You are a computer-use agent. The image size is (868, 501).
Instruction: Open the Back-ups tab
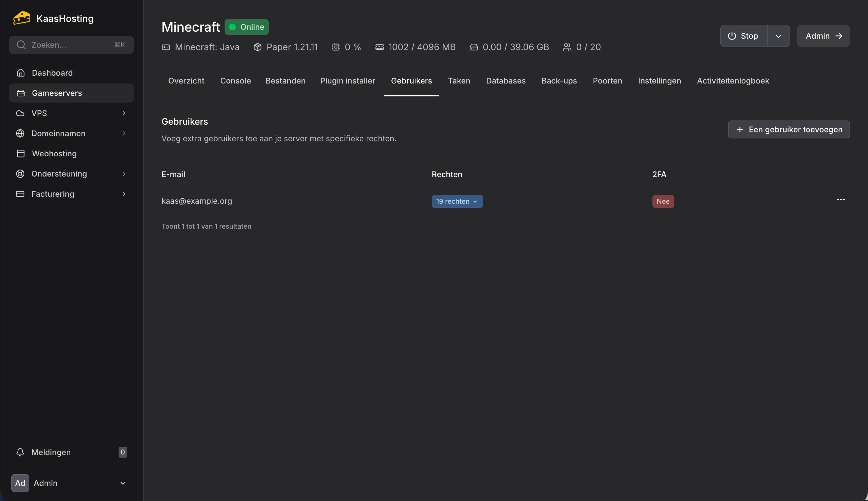[558, 80]
